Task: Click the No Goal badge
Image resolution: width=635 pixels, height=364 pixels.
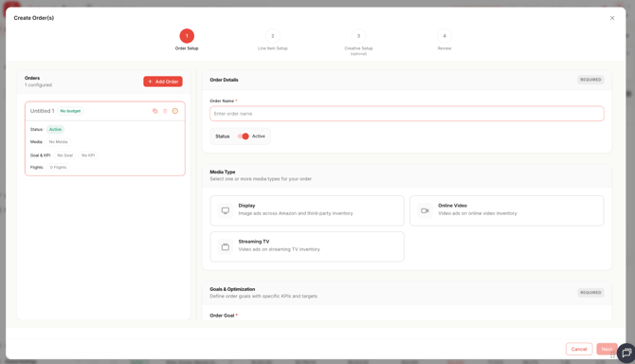Action: pos(64,155)
